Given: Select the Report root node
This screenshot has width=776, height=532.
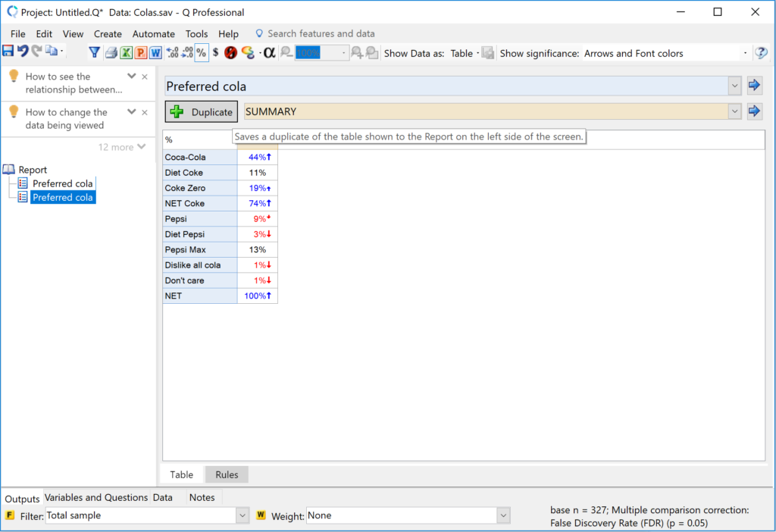Looking at the screenshot, I should (33, 170).
